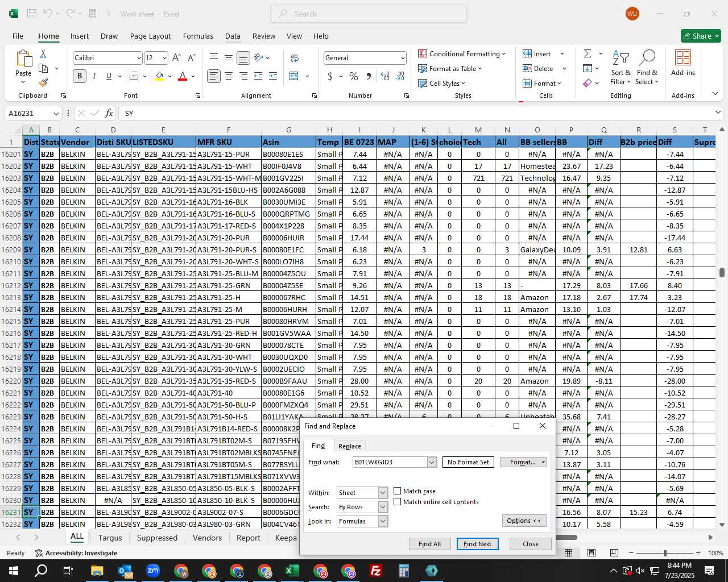Open the Number Format dropdown
The image size is (728, 582).
click(403, 58)
